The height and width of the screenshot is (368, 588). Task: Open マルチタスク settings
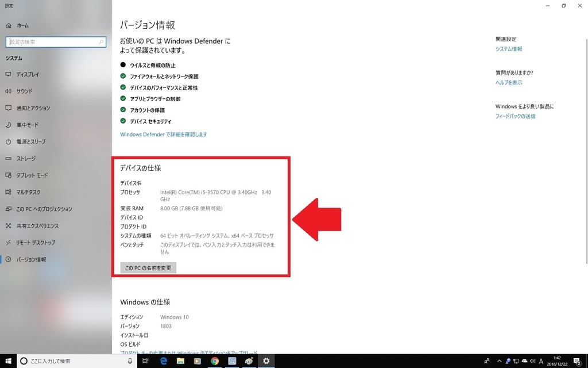pyautogui.click(x=28, y=192)
